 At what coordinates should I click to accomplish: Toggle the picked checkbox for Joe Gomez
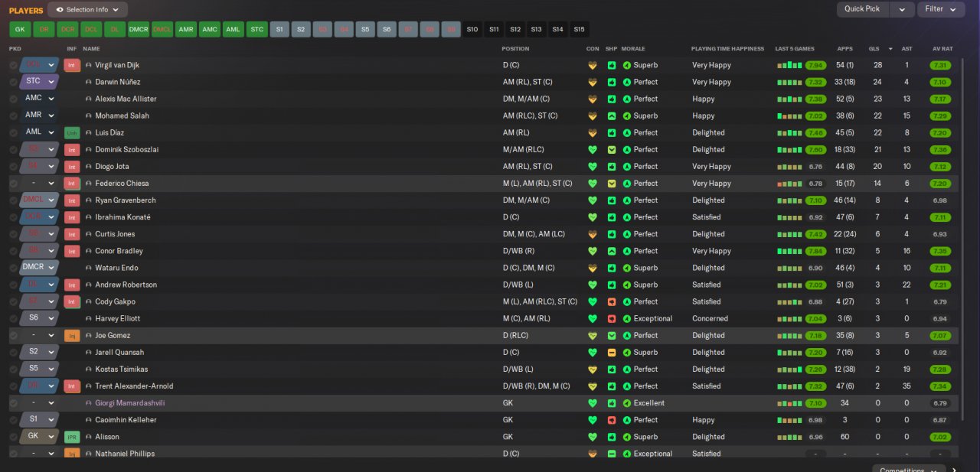(x=13, y=335)
